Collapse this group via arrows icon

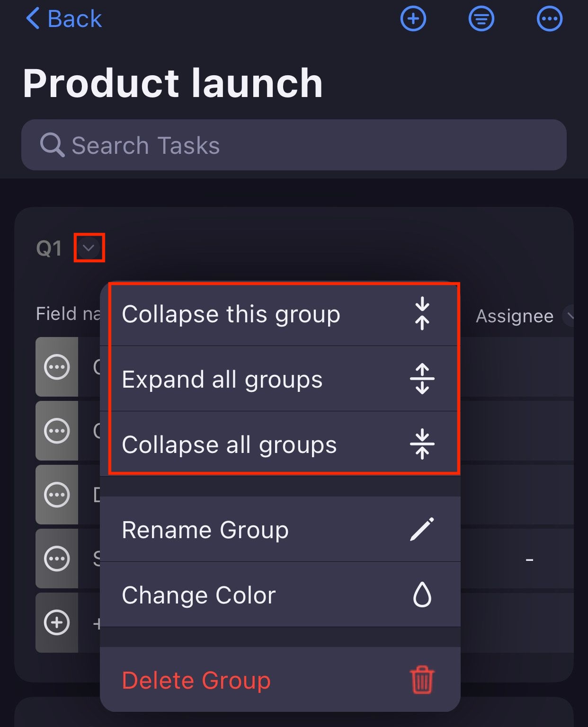422,314
